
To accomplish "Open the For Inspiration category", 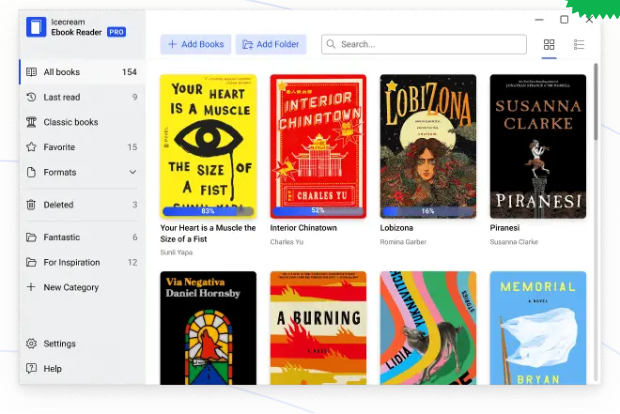I will click(82, 262).
